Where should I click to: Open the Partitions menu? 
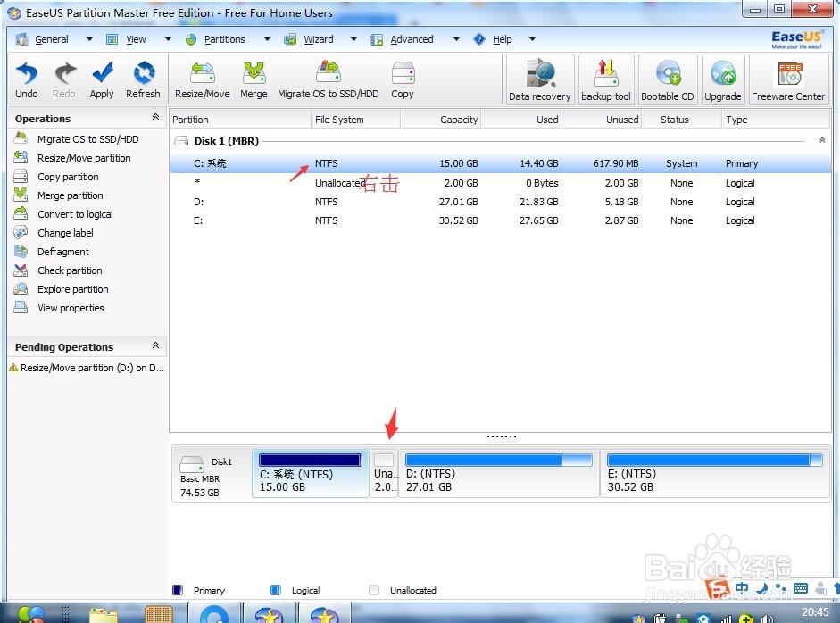point(224,39)
